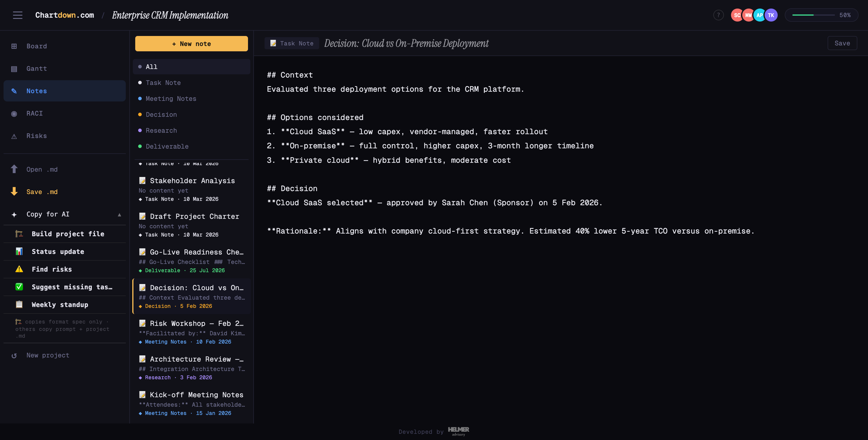
Task: Click the Risks warning triangle icon
Action: (14, 136)
